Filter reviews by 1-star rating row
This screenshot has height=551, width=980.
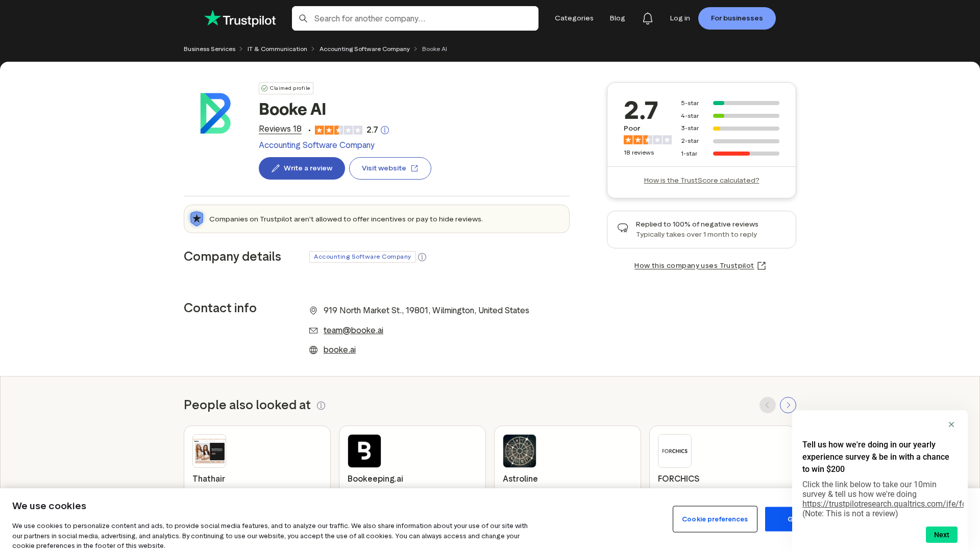tap(730, 154)
